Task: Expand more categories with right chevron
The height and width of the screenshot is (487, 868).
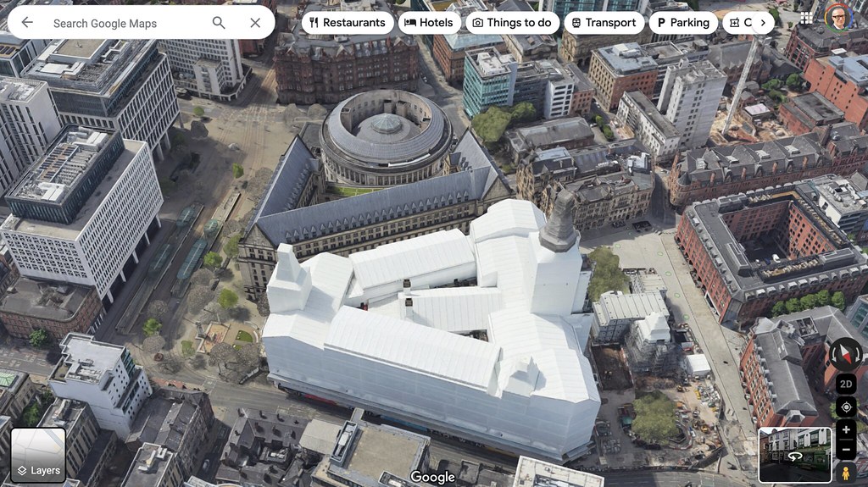Action: [765, 23]
